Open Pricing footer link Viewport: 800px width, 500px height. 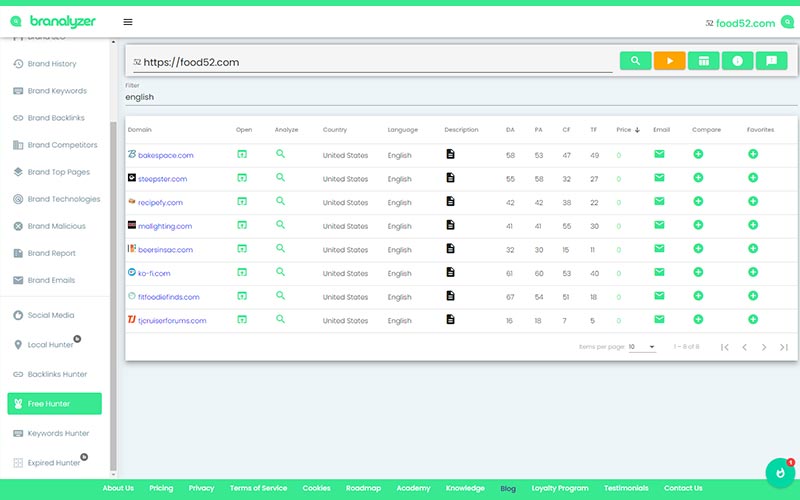click(161, 488)
